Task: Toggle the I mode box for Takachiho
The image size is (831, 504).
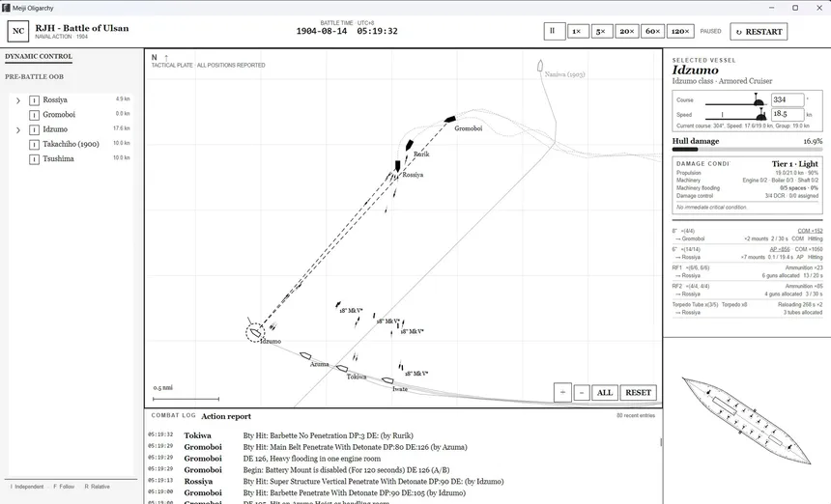Action: [x=35, y=144]
